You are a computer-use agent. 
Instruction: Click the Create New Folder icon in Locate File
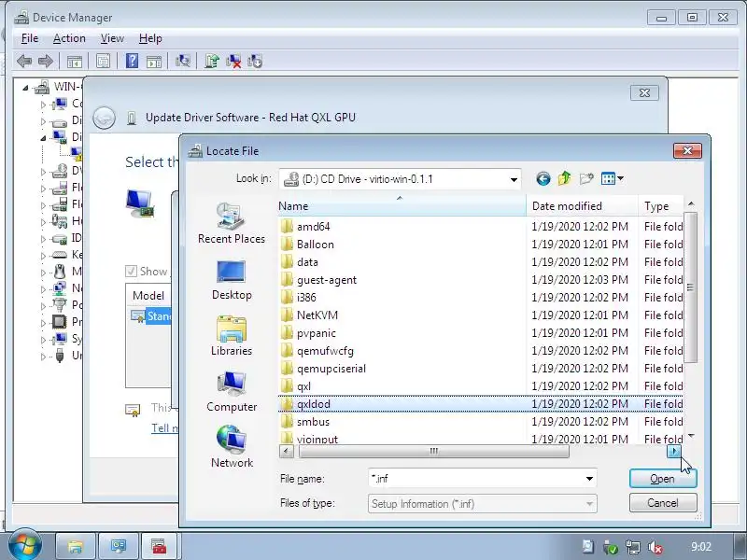[586, 178]
